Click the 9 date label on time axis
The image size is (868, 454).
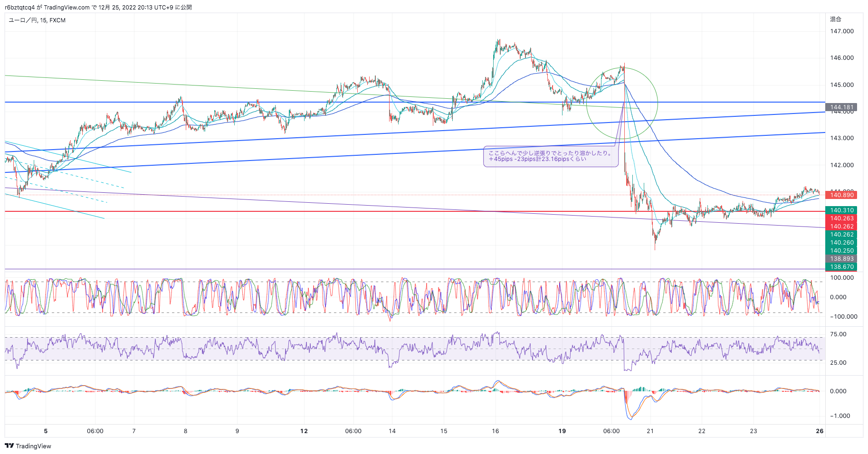click(x=237, y=431)
